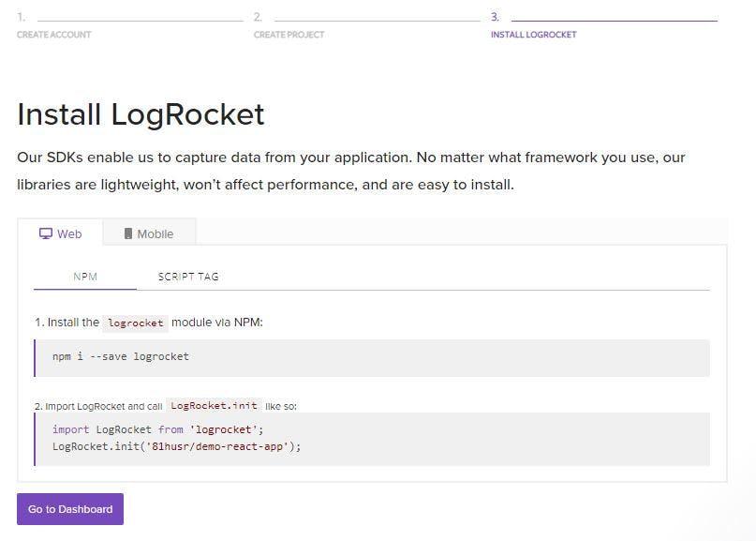Switch to the Web platform tab label
This screenshot has height=541, width=756.
point(69,233)
